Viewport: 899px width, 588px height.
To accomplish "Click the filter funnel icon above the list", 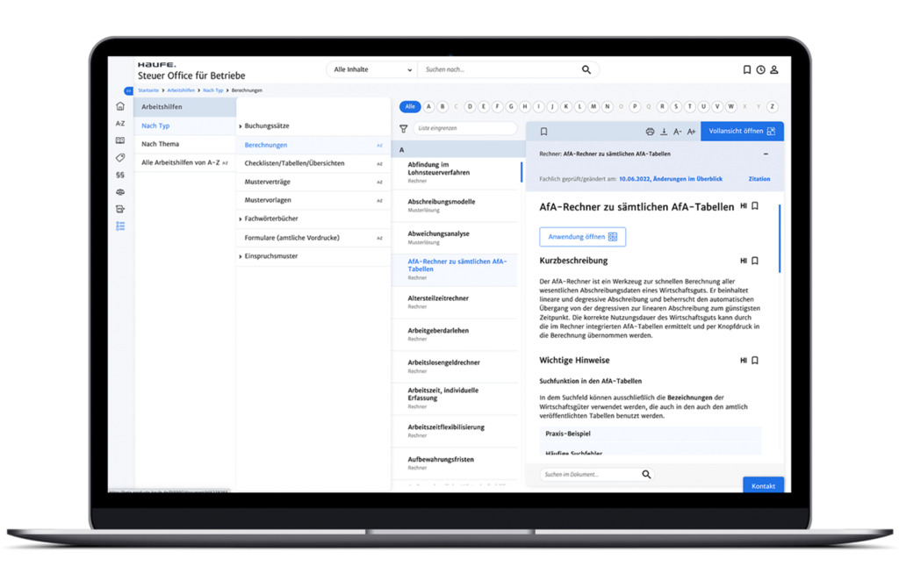I will pos(404,128).
